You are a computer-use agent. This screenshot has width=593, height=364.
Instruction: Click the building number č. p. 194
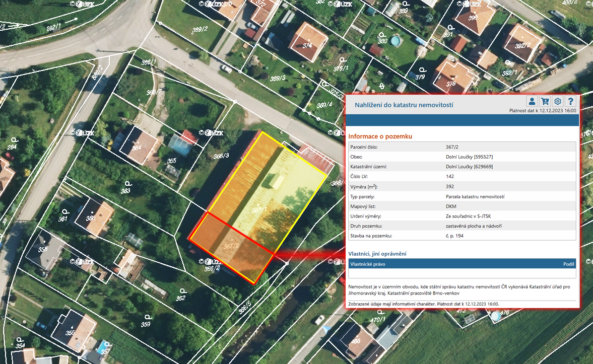[451, 235]
